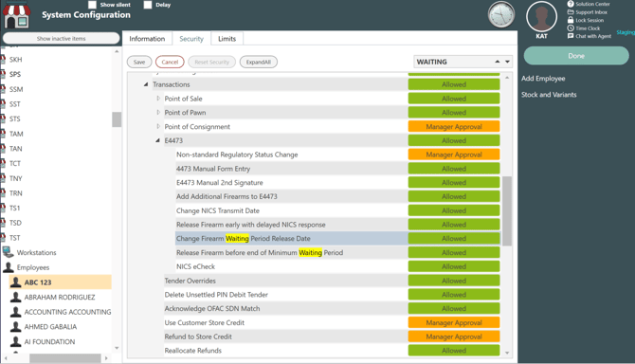Select the TNY store entry
This screenshot has height=364, width=635.
[16, 178]
